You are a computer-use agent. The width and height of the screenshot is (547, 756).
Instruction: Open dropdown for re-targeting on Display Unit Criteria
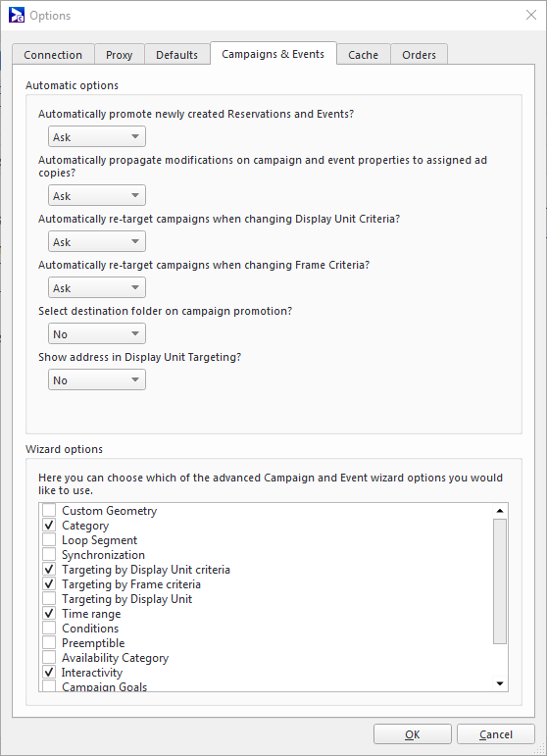point(97,241)
